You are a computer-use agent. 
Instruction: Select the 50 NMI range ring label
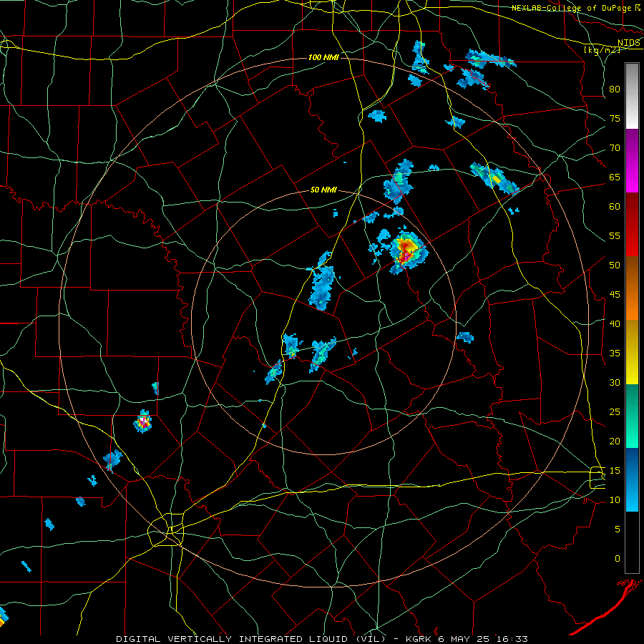tap(323, 190)
